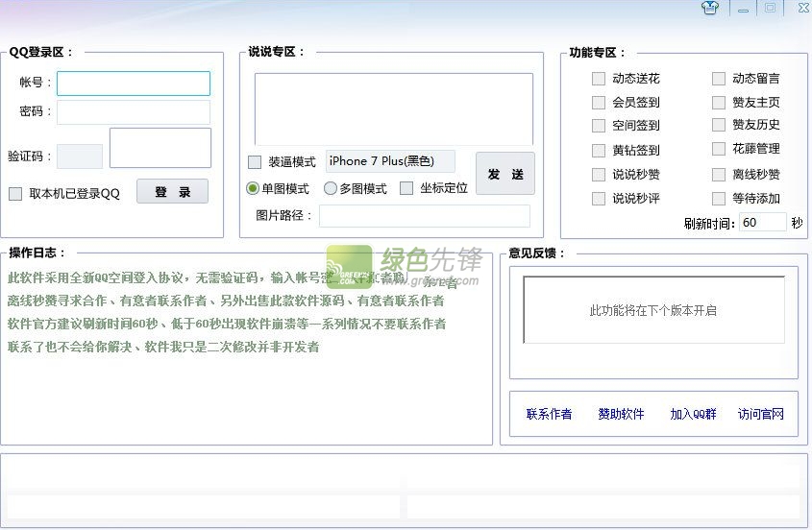Select the 单图模式 radio button
Viewport: 812px width, 530px height.
click(252, 188)
